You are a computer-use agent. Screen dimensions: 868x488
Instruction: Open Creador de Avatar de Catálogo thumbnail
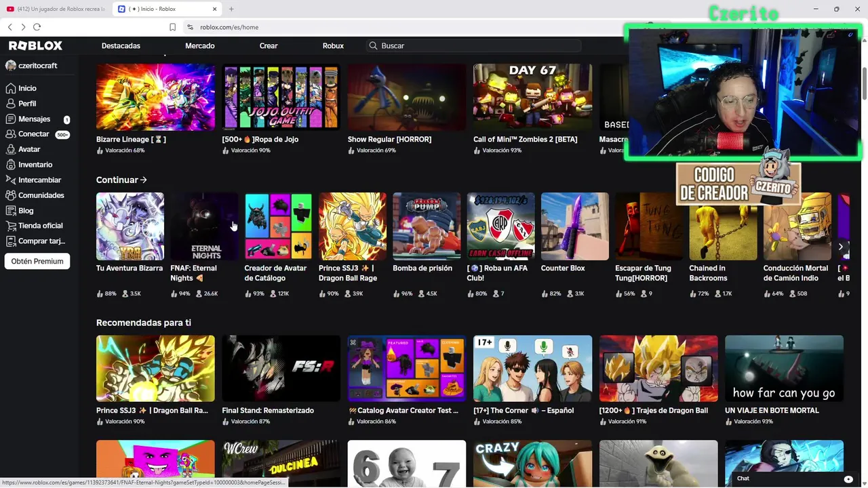pos(278,226)
